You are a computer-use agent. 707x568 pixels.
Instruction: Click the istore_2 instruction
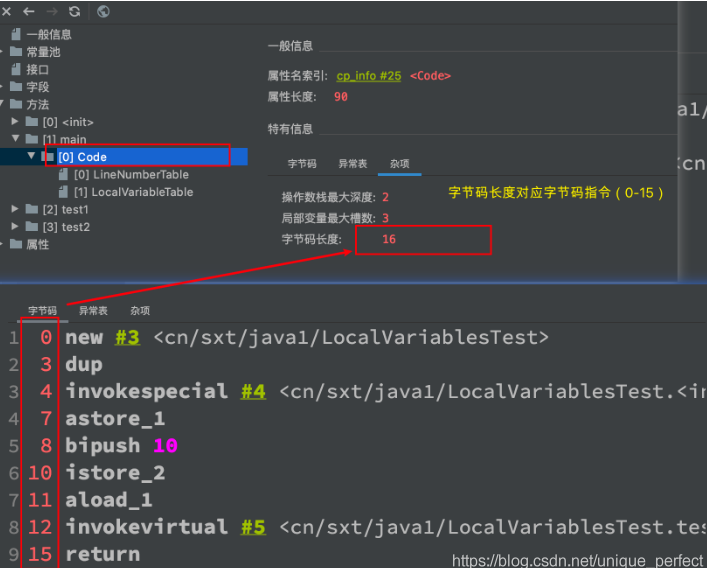[x=115, y=473]
